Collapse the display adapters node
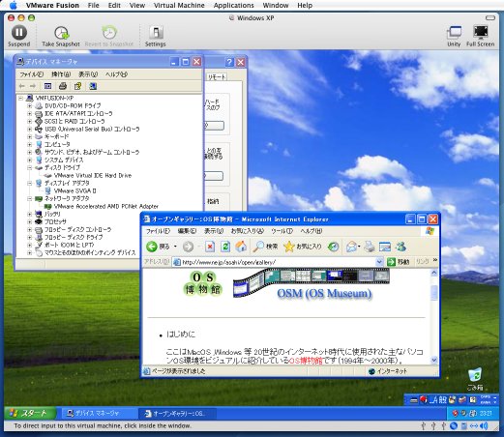The height and width of the screenshot is (437, 504). [29, 183]
